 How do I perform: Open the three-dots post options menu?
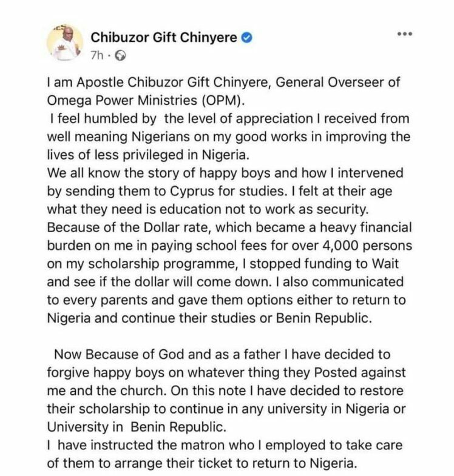coord(404,33)
